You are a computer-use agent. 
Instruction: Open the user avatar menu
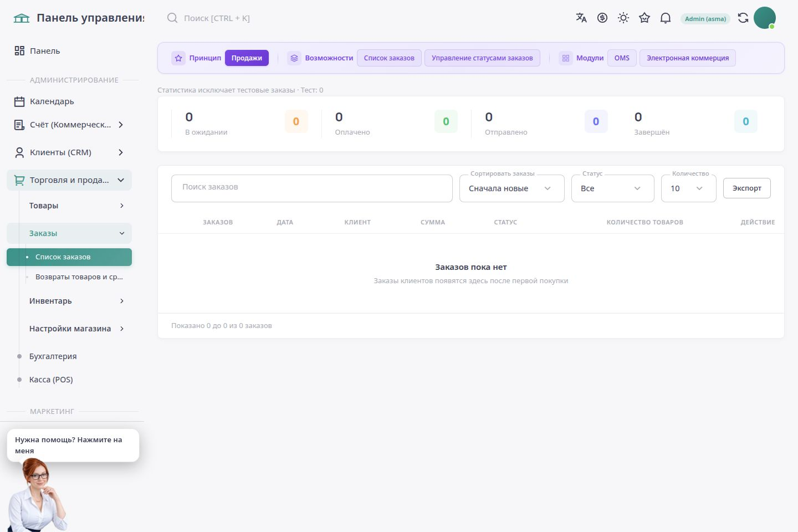click(x=765, y=18)
